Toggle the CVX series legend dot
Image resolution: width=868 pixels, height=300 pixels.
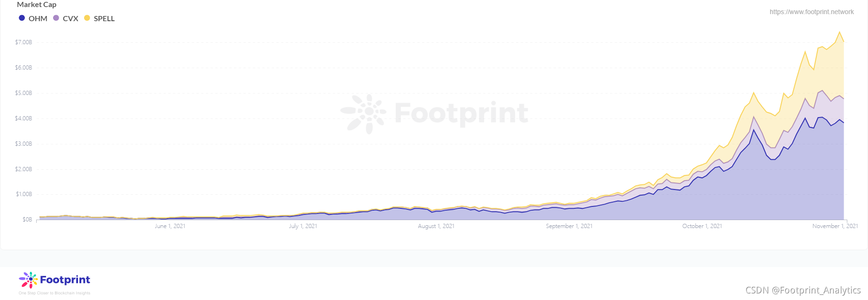56,18
